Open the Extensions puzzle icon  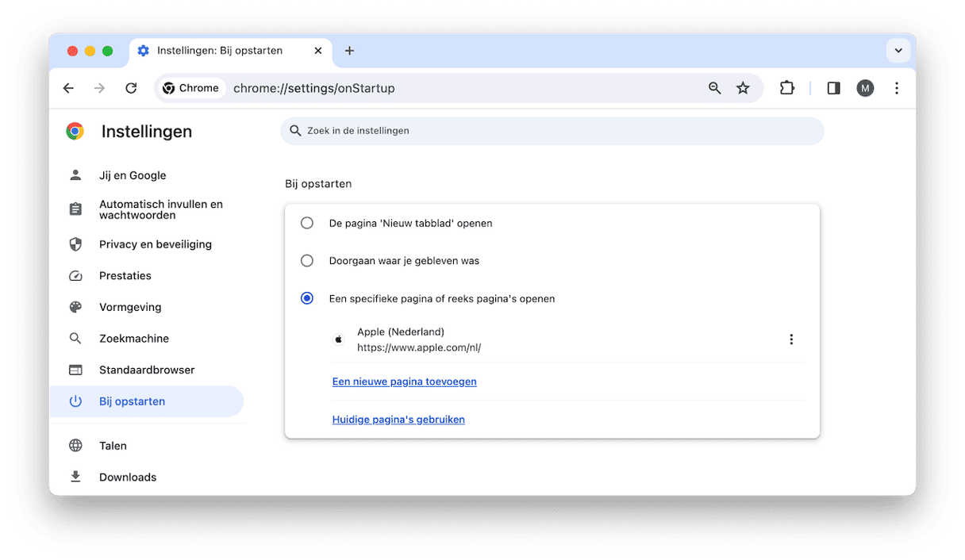click(x=786, y=88)
